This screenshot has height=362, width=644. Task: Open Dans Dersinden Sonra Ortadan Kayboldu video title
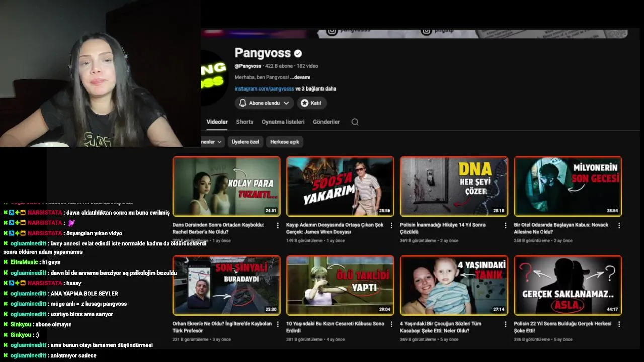click(x=218, y=228)
